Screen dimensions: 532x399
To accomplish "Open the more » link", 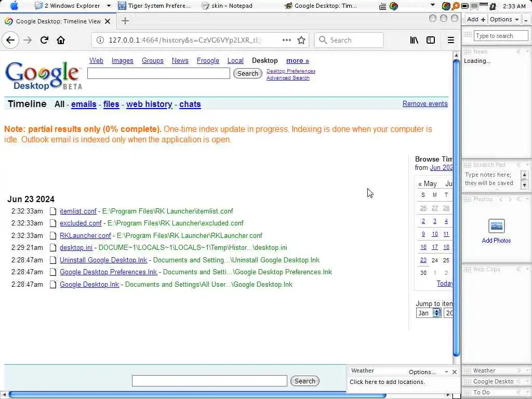I will point(298,60).
